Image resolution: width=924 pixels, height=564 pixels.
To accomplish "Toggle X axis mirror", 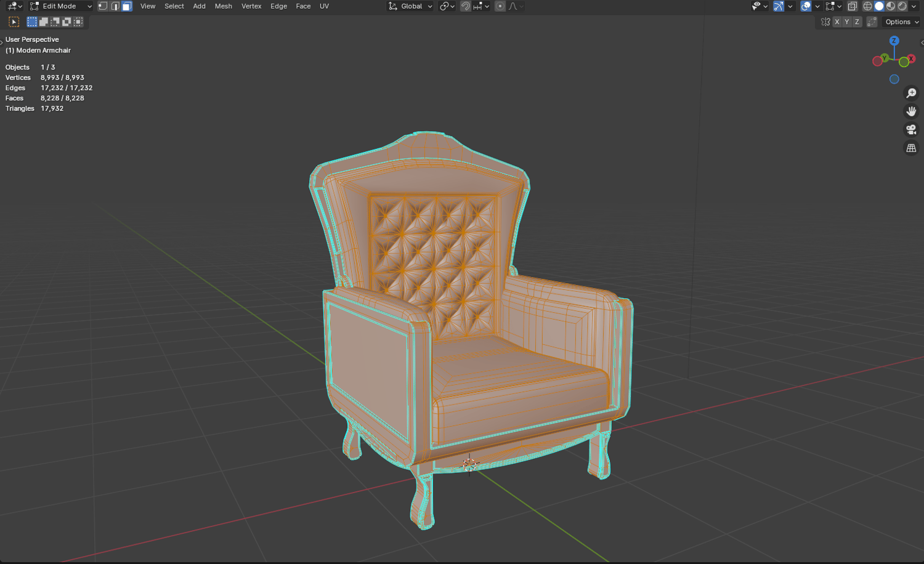I will coord(837,22).
